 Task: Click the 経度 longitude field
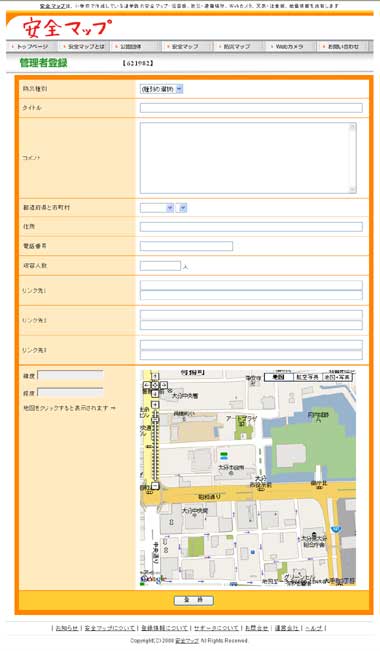point(70,392)
